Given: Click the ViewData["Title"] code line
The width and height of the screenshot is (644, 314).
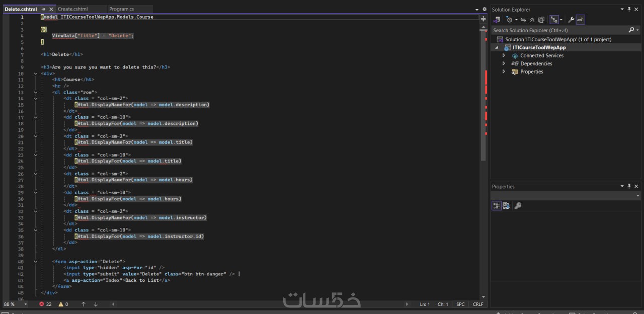Looking at the screenshot, I should point(93,36).
